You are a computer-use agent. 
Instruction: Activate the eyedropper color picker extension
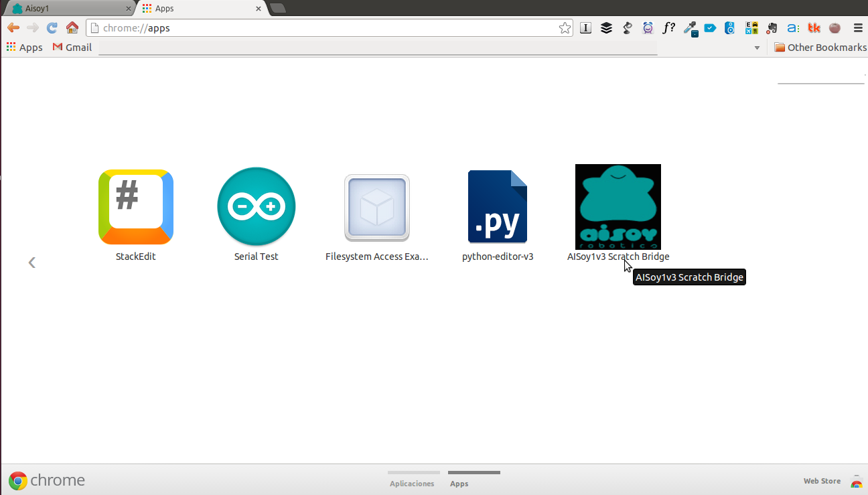click(690, 29)
